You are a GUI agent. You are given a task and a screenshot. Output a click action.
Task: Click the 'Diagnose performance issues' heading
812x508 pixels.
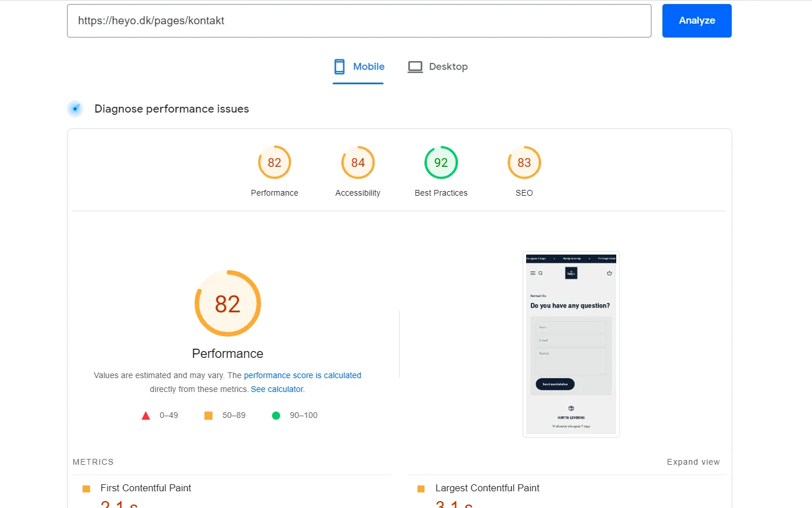coord(172,109)
